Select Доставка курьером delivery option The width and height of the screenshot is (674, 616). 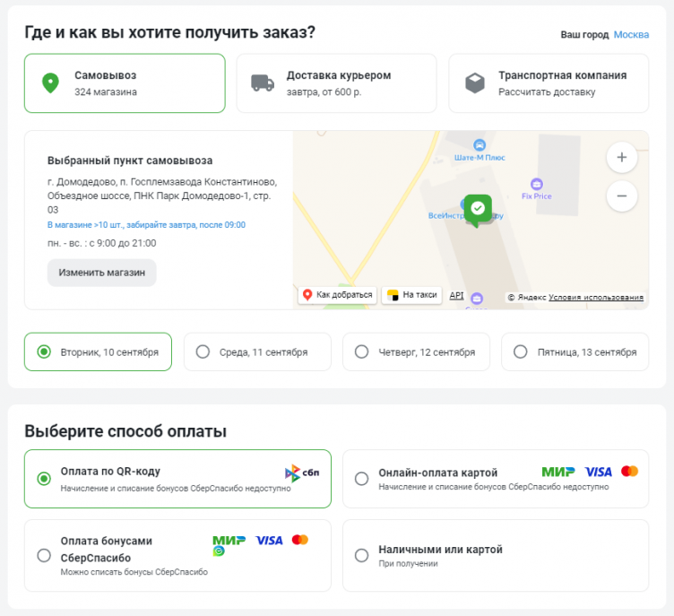[x=337, y=83]
